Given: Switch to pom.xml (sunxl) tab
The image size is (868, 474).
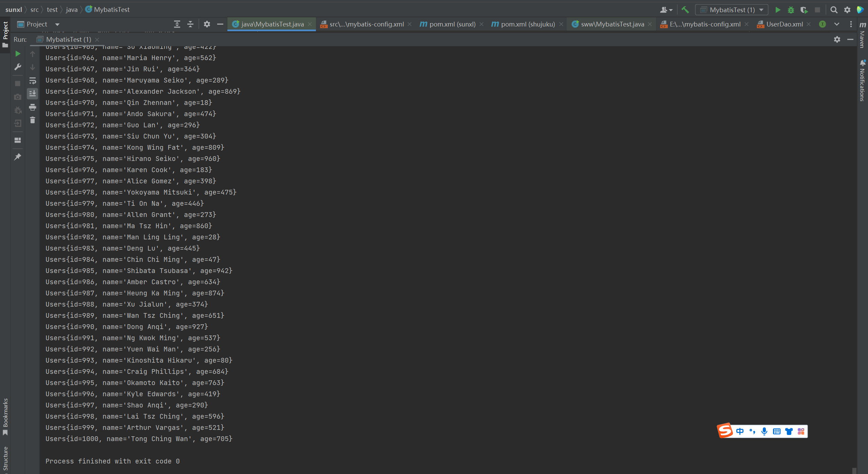Looking at the screenshot, I should (452, 24).
